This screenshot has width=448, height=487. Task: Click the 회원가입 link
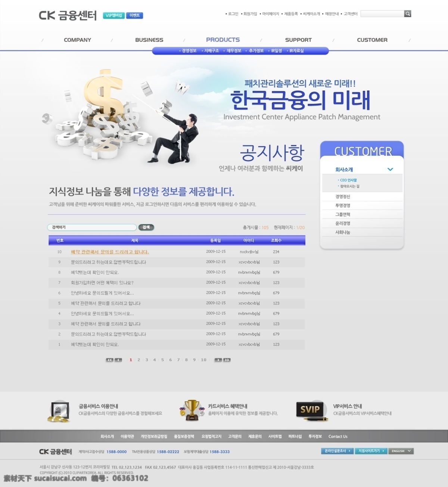(x=250, y=14)
